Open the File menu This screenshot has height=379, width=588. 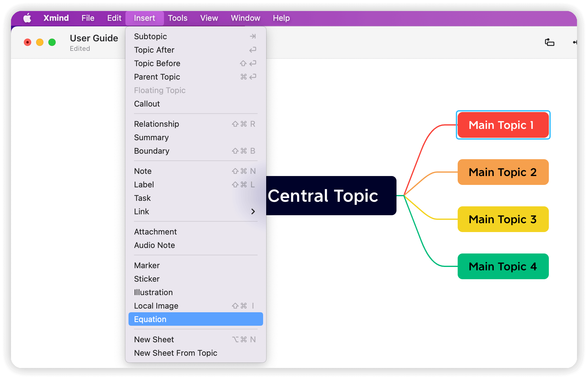(x=88, y=18)
